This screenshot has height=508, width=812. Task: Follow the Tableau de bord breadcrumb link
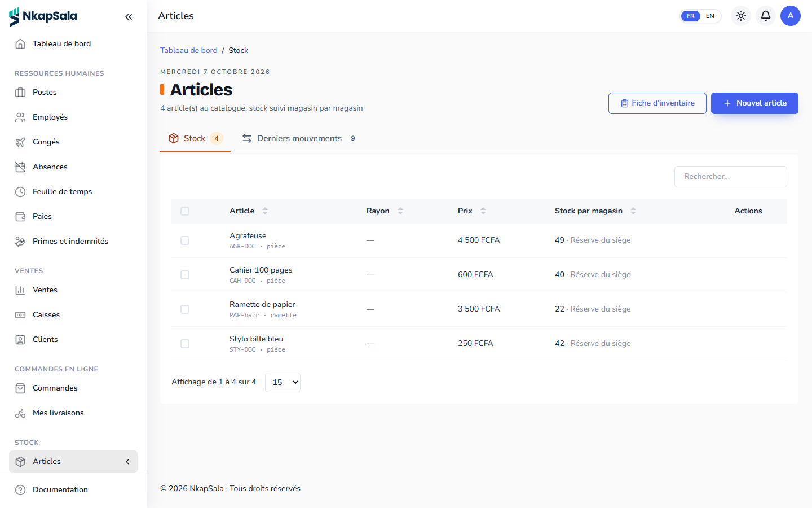(x=189, y=50)
